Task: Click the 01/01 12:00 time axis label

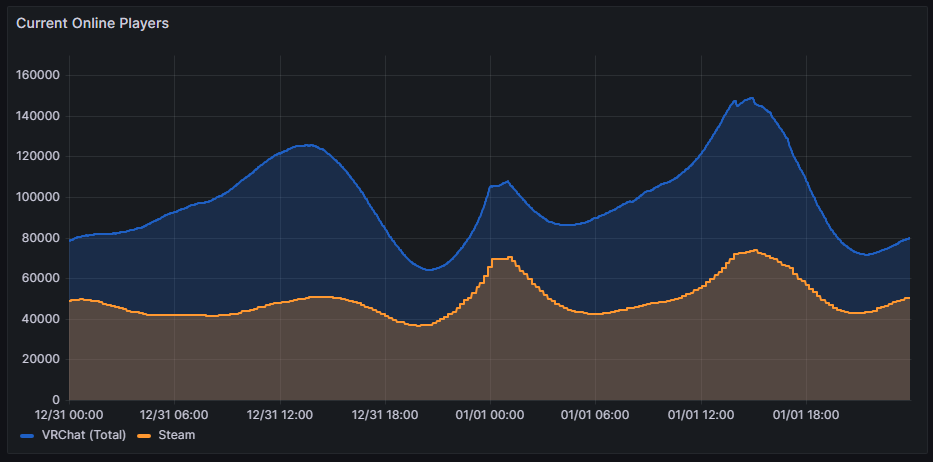Action: click(x=699, y=414)
